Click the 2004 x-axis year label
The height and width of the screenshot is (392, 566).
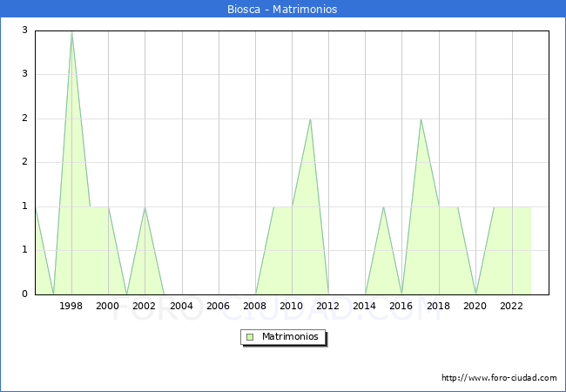pos(181,306)
